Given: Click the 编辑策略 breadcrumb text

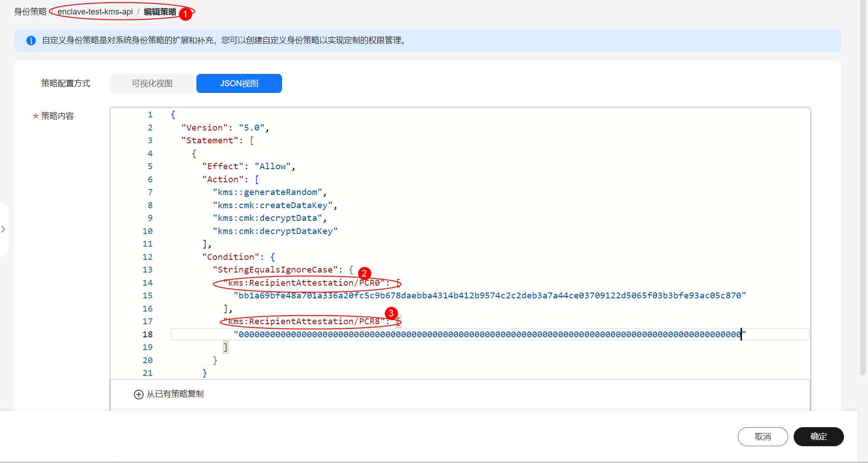Looking at the screenshot, I should (160, 12).
